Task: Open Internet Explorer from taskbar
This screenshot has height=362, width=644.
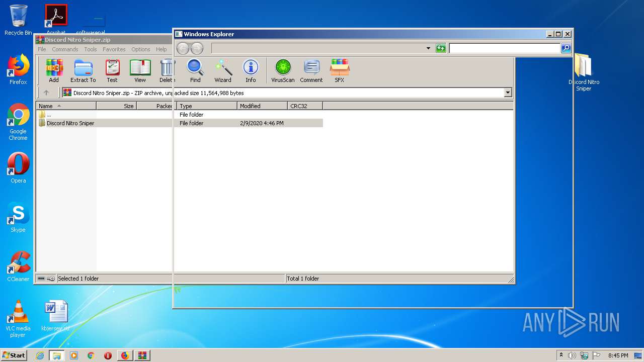Action: 40,355
